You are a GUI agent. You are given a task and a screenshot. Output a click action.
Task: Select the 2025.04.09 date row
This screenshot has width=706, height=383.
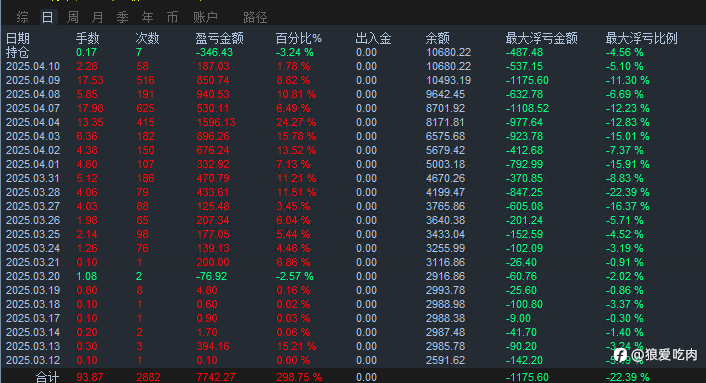pos(33,81)
